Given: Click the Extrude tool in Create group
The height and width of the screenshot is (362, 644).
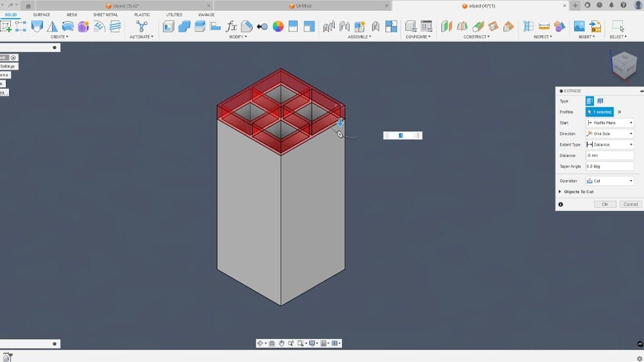Looking at the screenshot, I should click(x=37, y=26).
